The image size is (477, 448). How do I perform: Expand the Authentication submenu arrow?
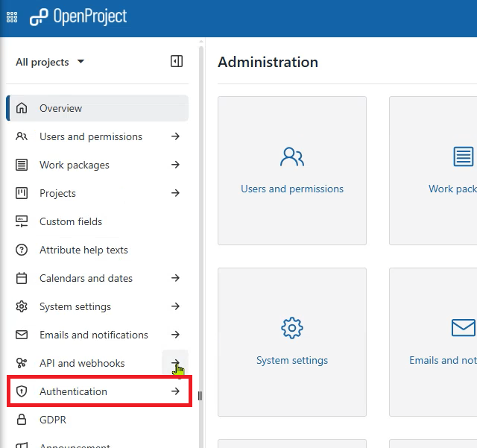(175, 391)
